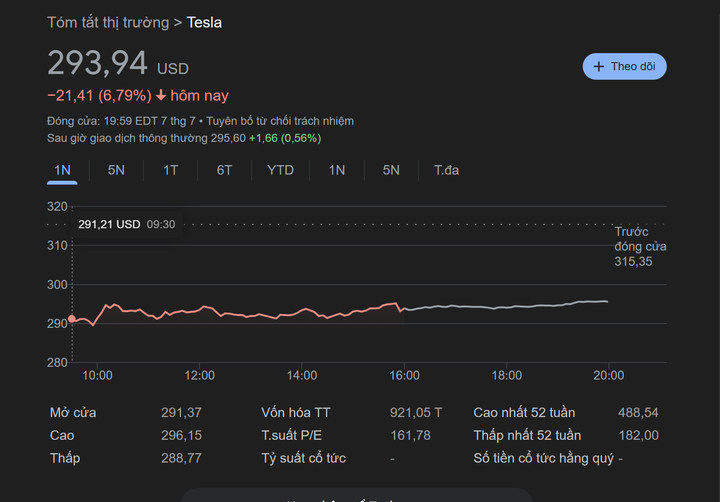Select the T.đa maximum range tab

click(446, 170)
